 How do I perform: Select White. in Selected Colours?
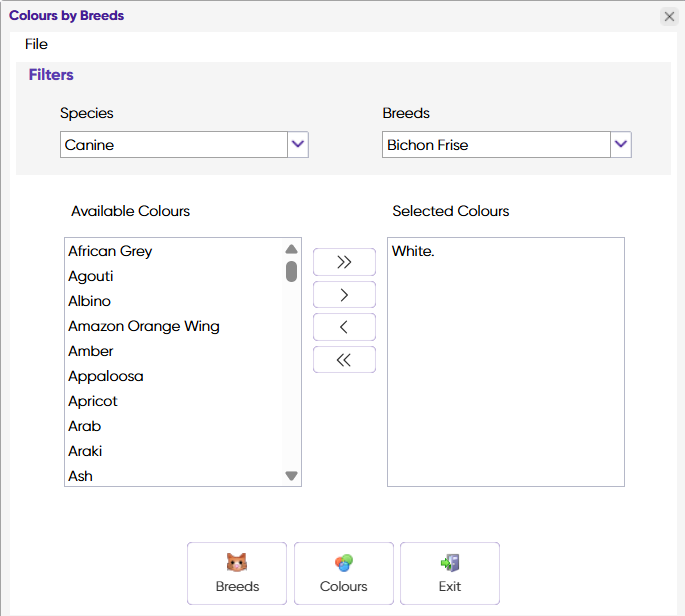[x=414, y=251]
